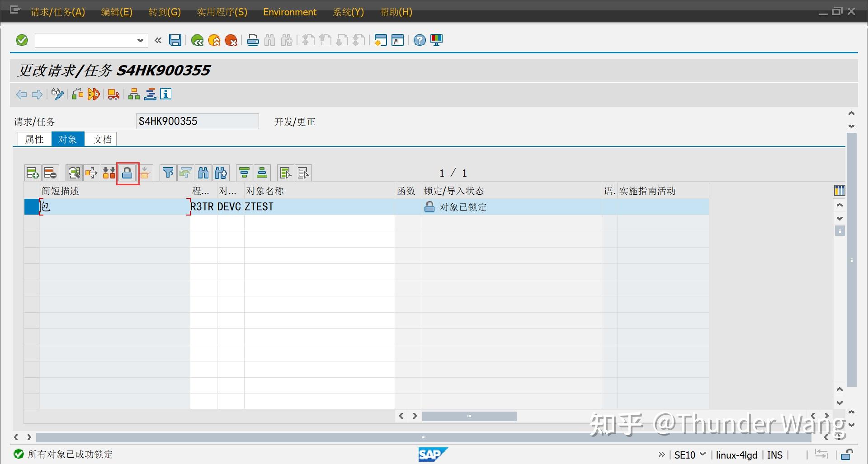
Task: Open the Environment menu
Action: [290, 12]
